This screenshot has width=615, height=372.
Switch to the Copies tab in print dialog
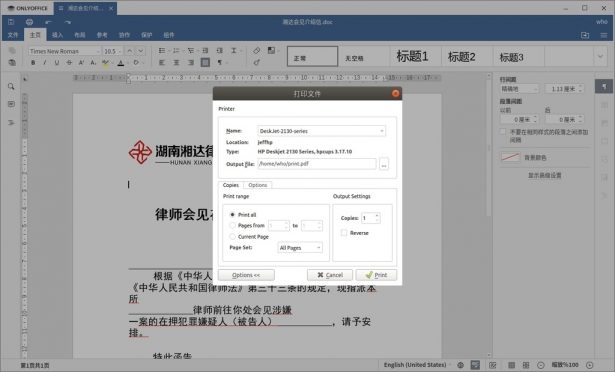[231, 185]
